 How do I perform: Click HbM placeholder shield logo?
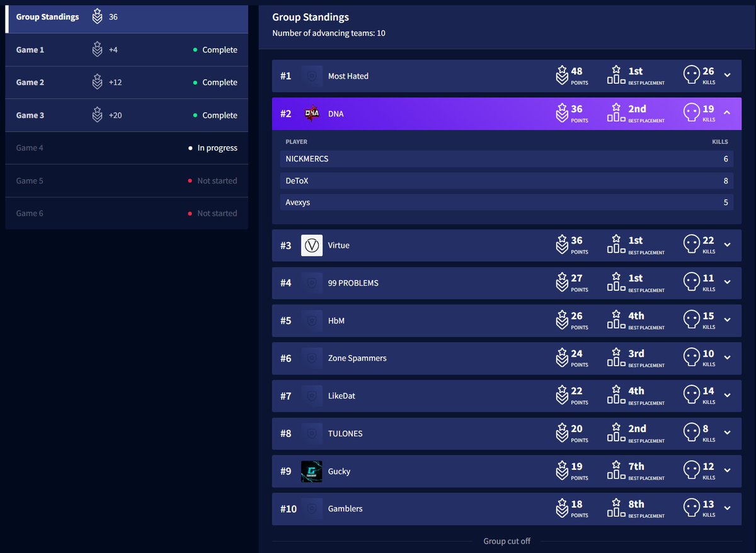tap(312, 321)
